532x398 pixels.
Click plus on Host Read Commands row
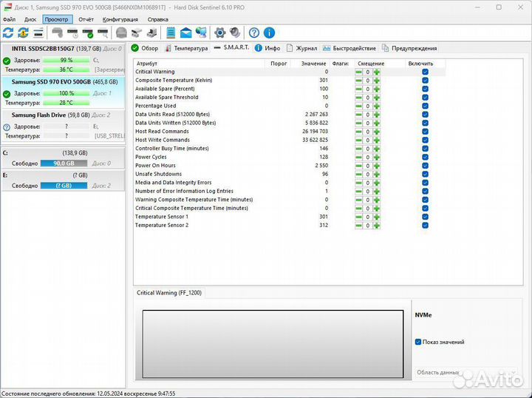coord(377,132)
